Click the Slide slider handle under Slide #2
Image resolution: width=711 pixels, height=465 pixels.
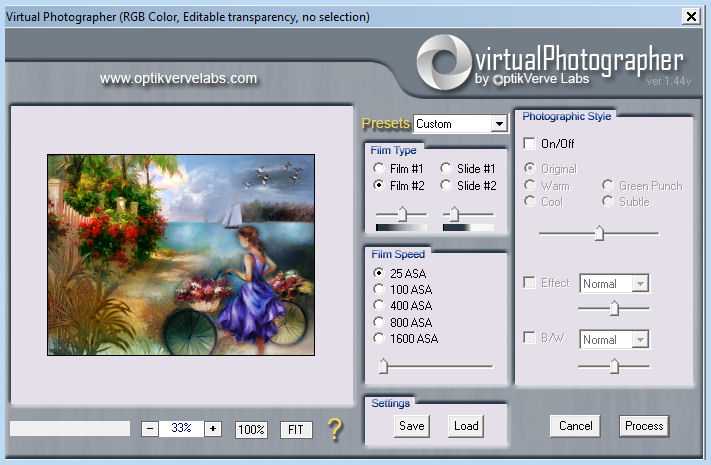pyautogui.click(x=454, y=214)
